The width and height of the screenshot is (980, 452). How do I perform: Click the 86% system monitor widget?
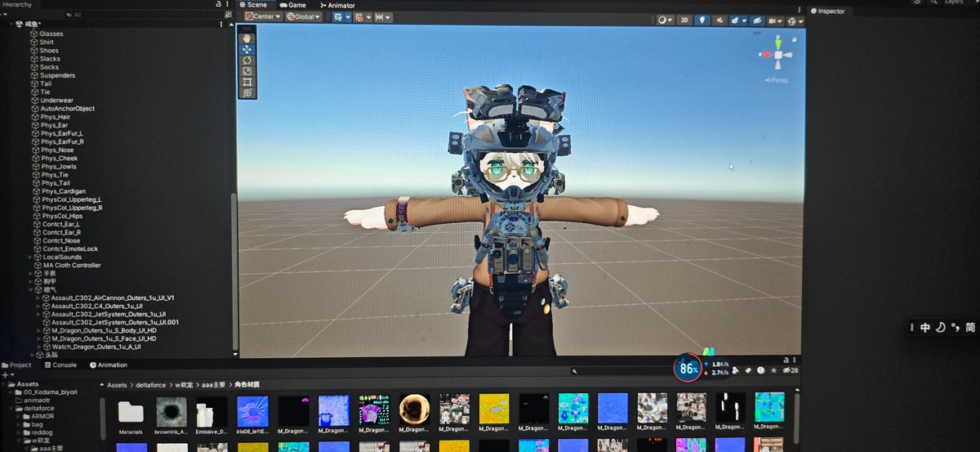(688, 369)
